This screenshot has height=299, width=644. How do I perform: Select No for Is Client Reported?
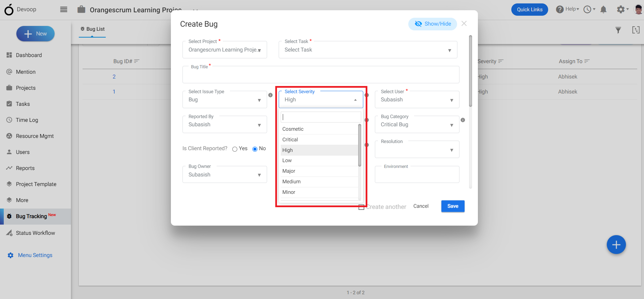(x=255, y=149)
